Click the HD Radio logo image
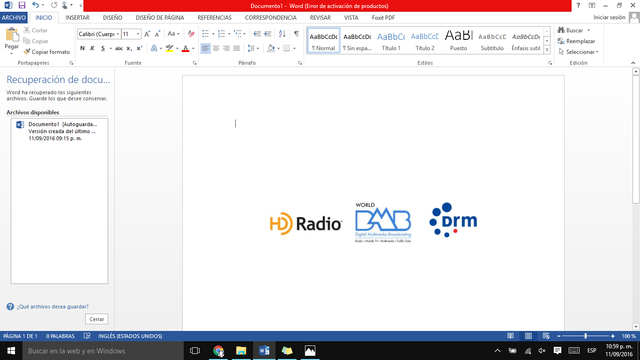 click(x=306, y=223)
